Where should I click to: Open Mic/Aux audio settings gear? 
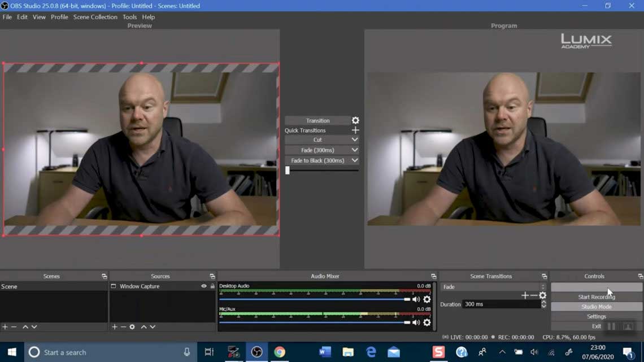(427, 322)
